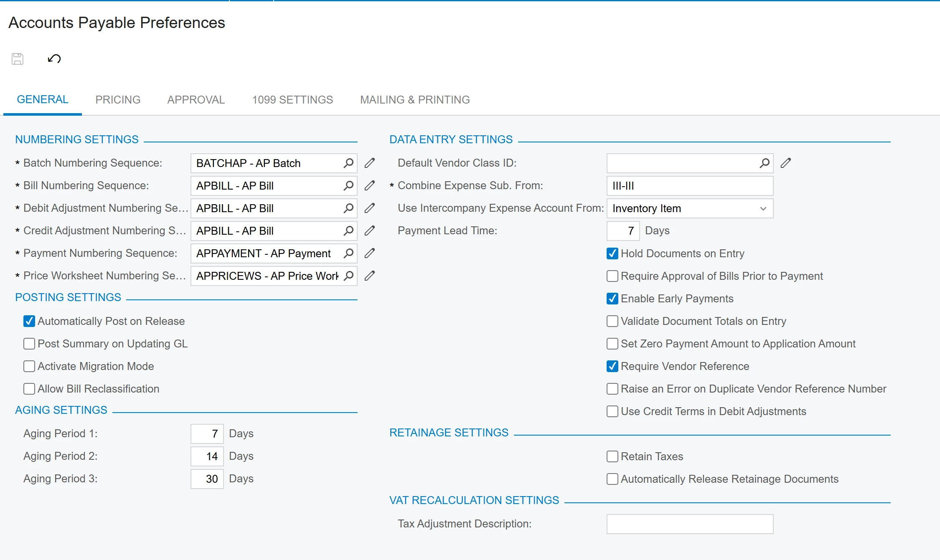The width and height of the screenshot is (940, 560).
Task: Check the Retain Taxes box
Action: [612, 456]
